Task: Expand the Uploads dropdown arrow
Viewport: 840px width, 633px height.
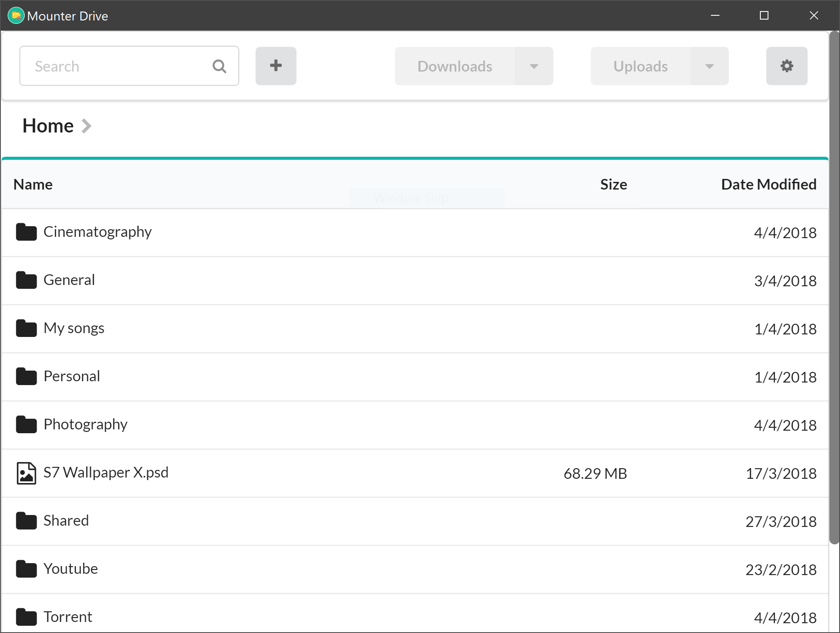Action: tap(709, 66)
